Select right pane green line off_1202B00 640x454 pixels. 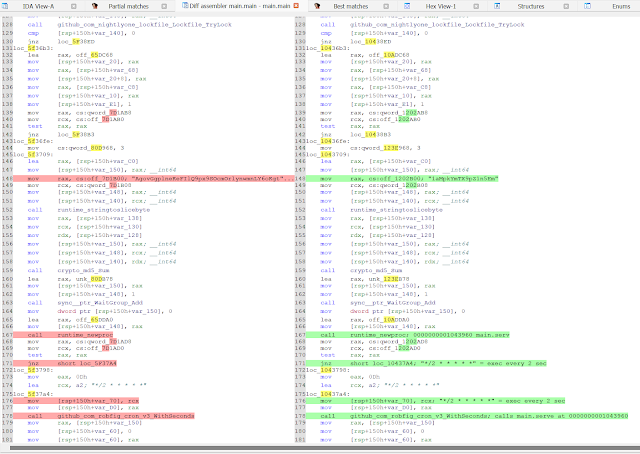pyautogui.click(x=402, y=179)
